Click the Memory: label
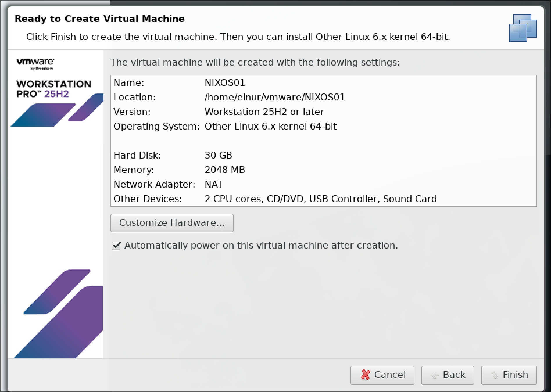This screenshot has height=392, width=551. tap(134, 170)
